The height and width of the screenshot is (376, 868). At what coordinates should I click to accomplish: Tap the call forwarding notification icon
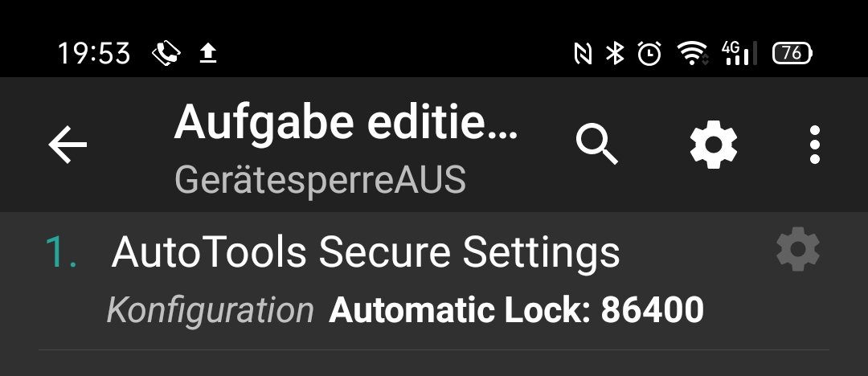[x=166, y=54]
